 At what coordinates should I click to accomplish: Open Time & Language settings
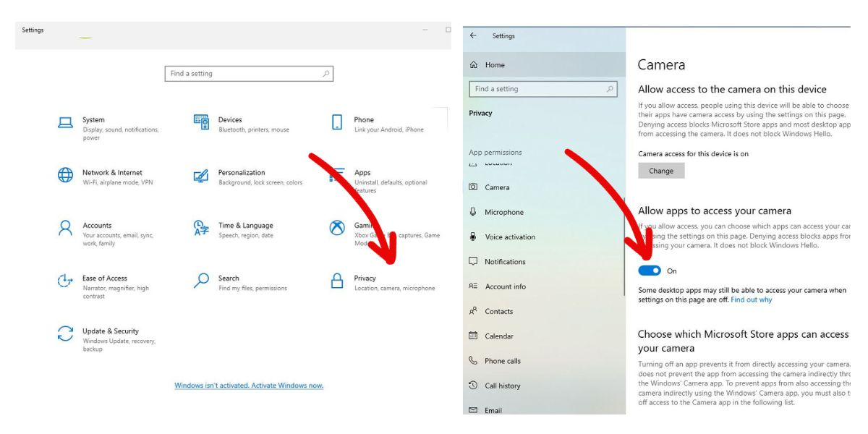(248, 225)
